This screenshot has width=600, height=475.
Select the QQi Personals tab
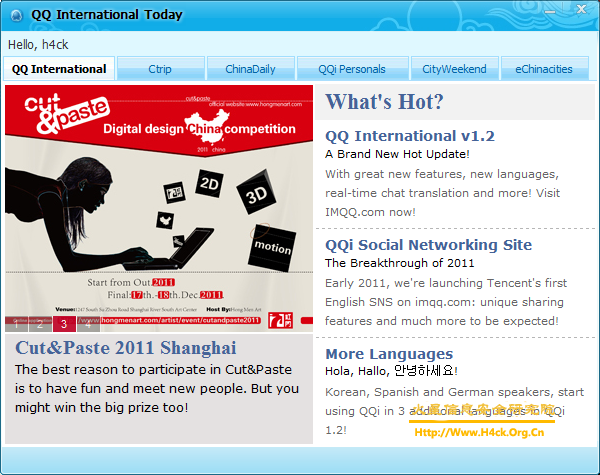[x=352, y=69]
